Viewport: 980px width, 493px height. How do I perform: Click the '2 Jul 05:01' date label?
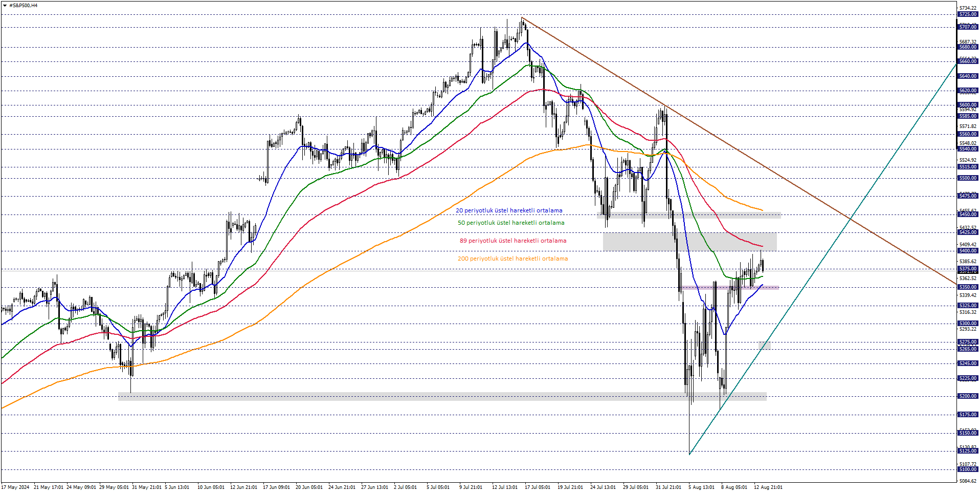tap(405, 487)
